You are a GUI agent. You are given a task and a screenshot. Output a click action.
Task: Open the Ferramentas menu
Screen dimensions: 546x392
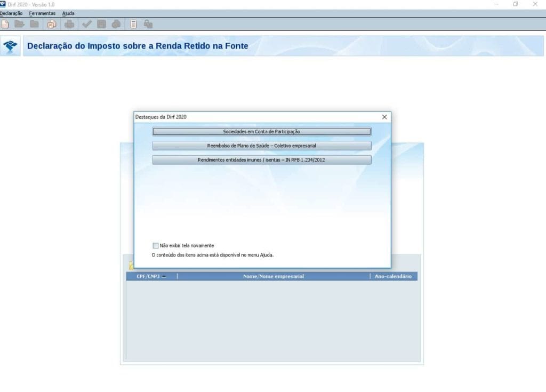click(42, 13)
